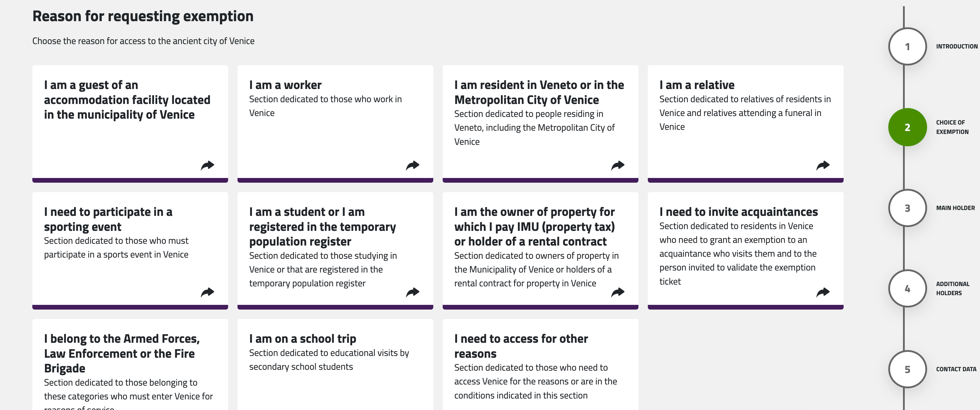Open the 'I need to access for other reasons' section
The image size is (980, 410).
pos(541,365)
